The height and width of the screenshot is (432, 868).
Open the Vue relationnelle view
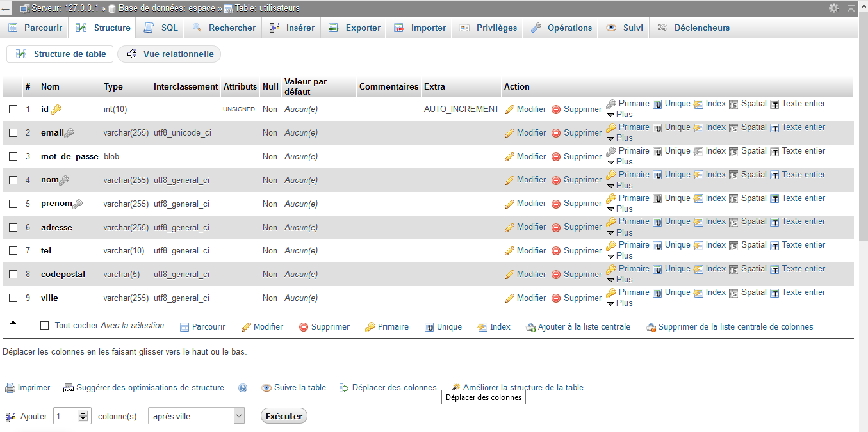(x=170, y=54)
